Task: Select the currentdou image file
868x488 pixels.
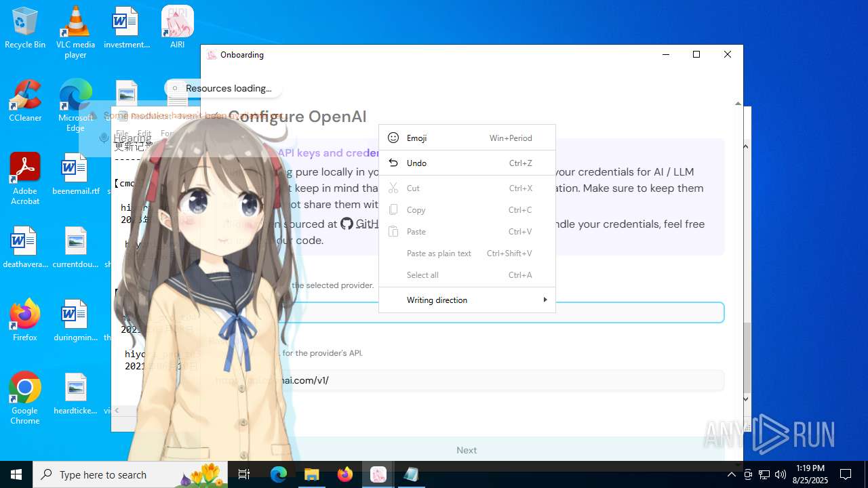Action: [x=75, y=247]
